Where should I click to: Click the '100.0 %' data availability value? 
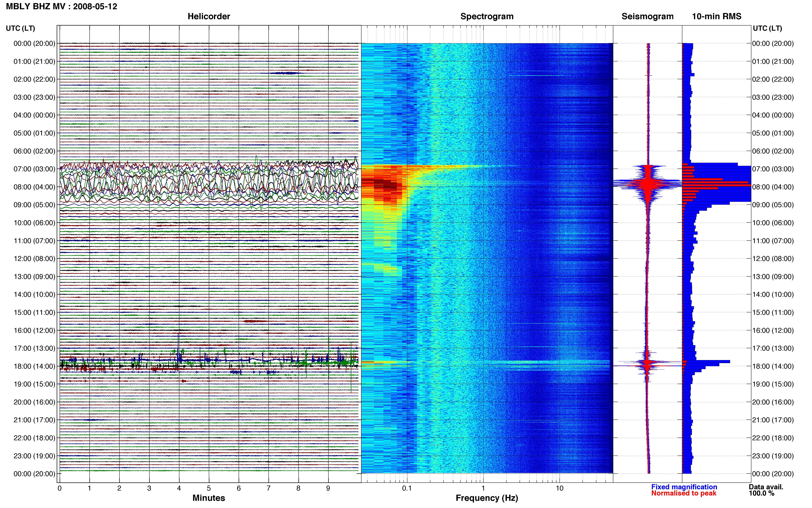[762, 493]
